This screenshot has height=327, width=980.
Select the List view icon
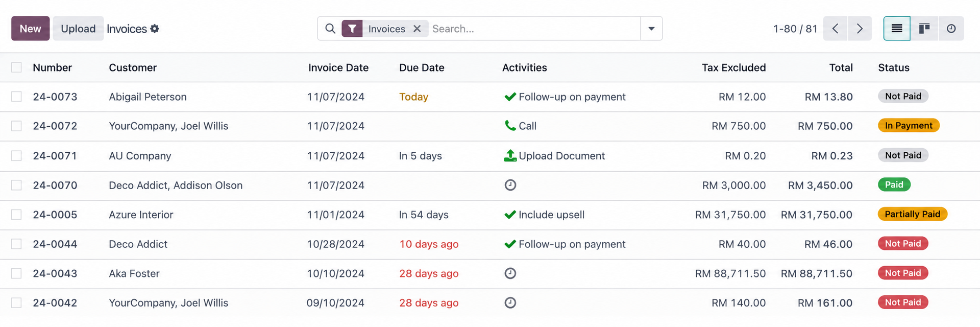[x=897, y=29]
